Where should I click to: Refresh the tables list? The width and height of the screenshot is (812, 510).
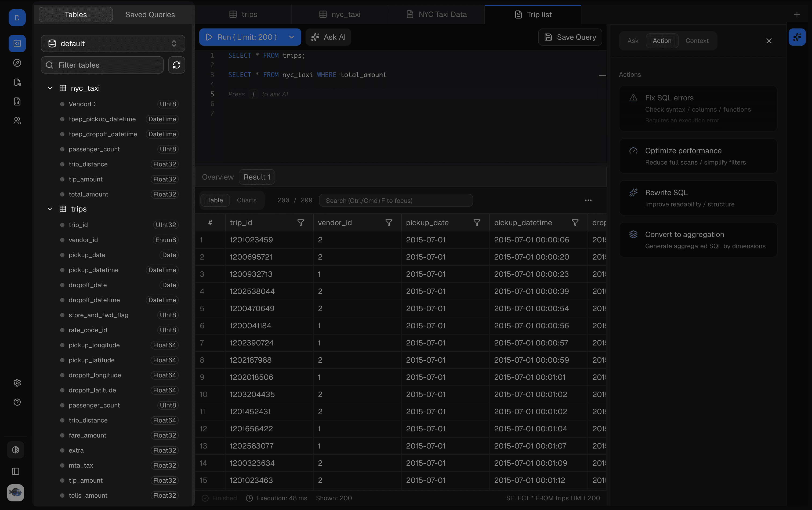(x=177, y=65)
